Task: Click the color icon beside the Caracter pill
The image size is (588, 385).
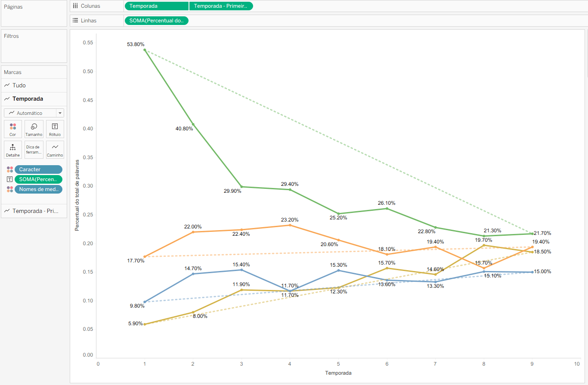Action: (10, 169)
